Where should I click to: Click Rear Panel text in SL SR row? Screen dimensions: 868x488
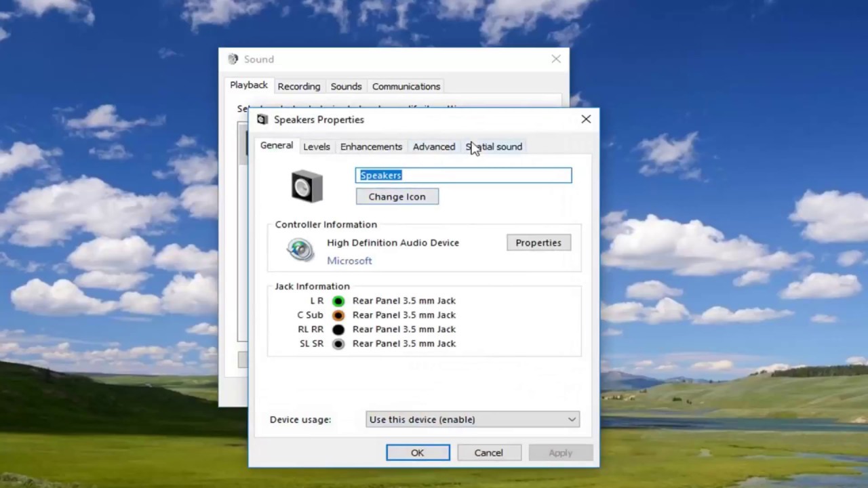point(404,344)
